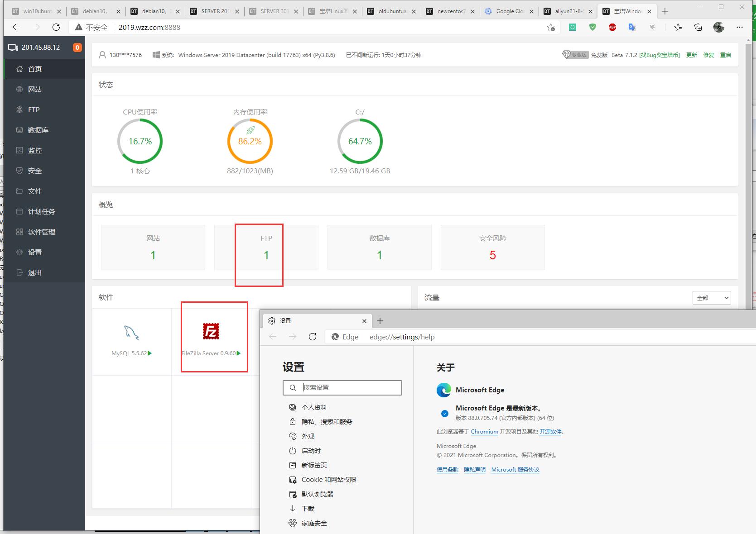
Task: Click refresh in the Edge settings window
Action: (x=313, y=337)
